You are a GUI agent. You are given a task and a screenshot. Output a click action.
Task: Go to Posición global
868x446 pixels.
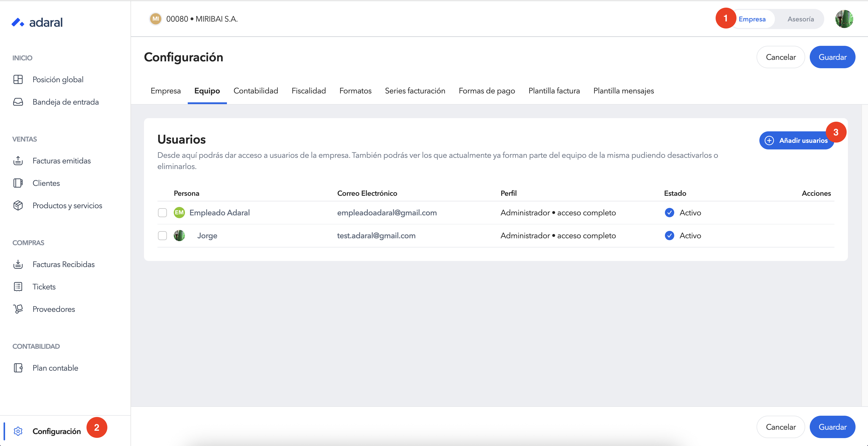(x=58, y=80)
